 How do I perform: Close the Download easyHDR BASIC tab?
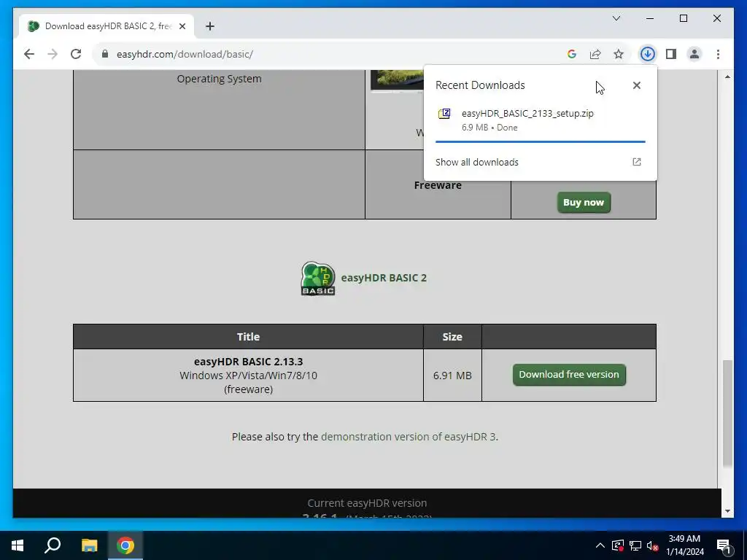(x=182, y=26)
